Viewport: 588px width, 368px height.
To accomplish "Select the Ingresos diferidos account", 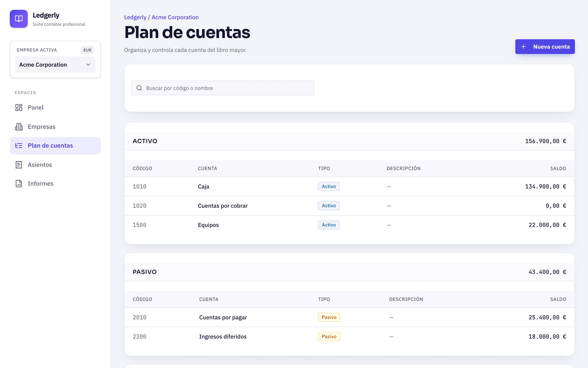I will (x=223, y=337).
